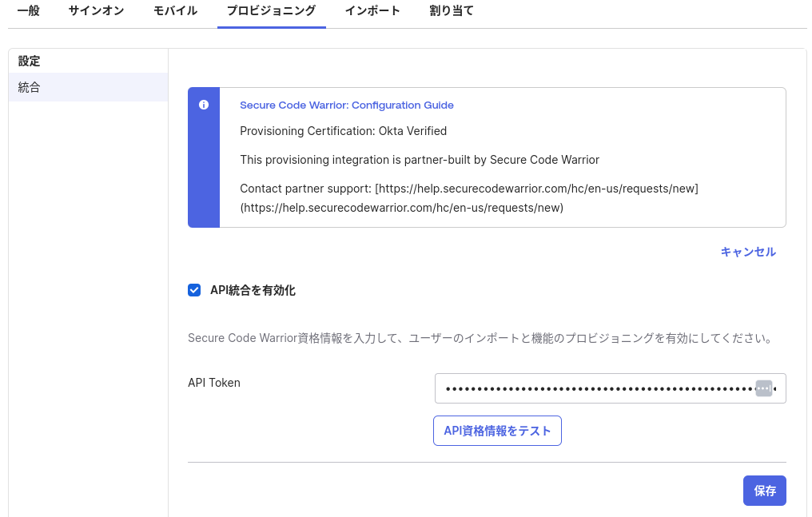Open the 割り当て tab
The width and height of the screenshot is (812, 517).
point(452,11)
